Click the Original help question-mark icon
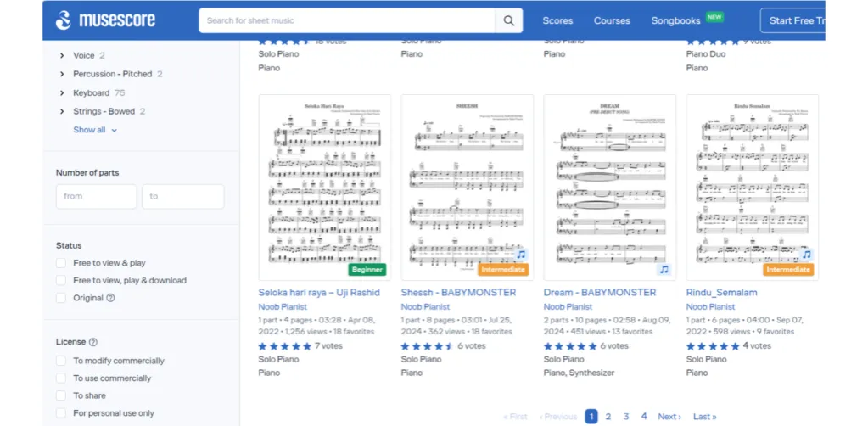868x426 pixels. coord(110,298)
